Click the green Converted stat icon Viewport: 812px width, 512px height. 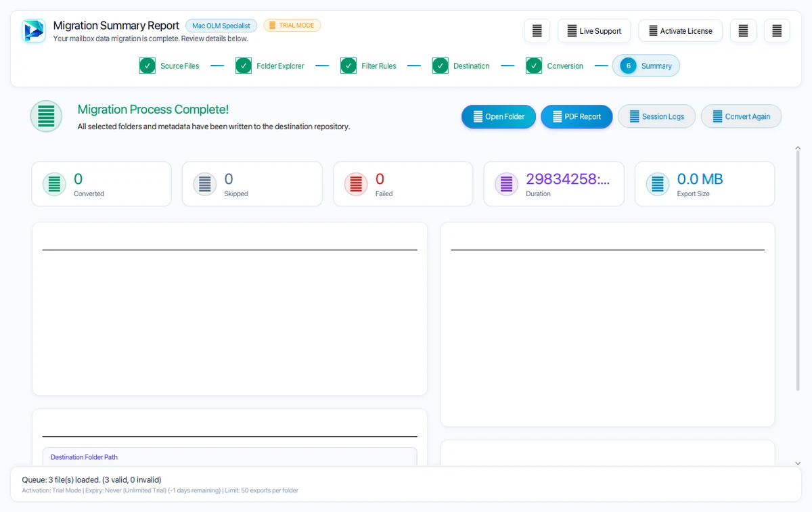(x=54, y=184)
